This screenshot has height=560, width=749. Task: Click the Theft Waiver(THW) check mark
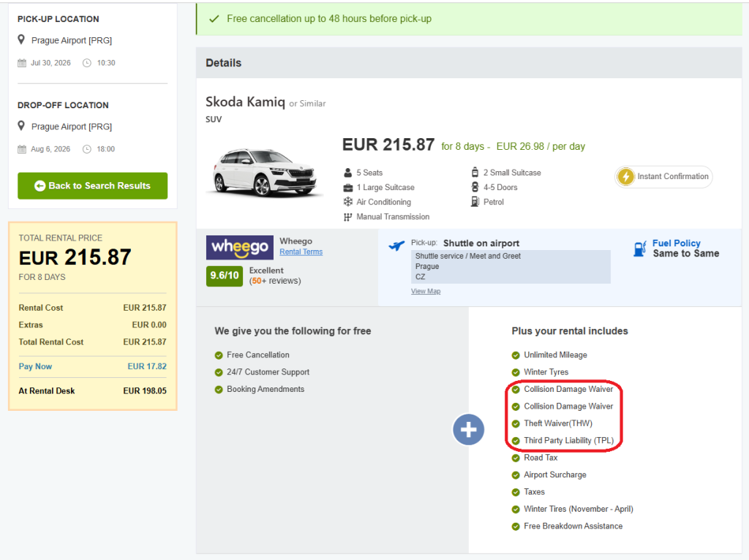(x=516, y=423)
